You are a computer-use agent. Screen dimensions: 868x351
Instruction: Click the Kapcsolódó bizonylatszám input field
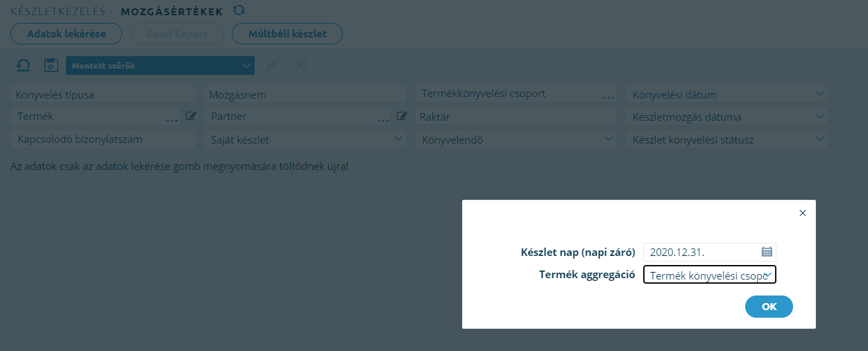click(103, 139)
